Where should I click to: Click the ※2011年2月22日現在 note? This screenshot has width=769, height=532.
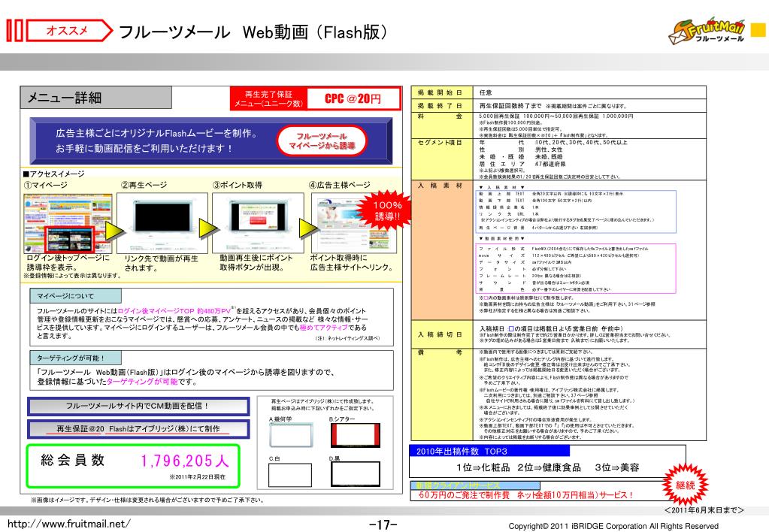click(197, 476)
